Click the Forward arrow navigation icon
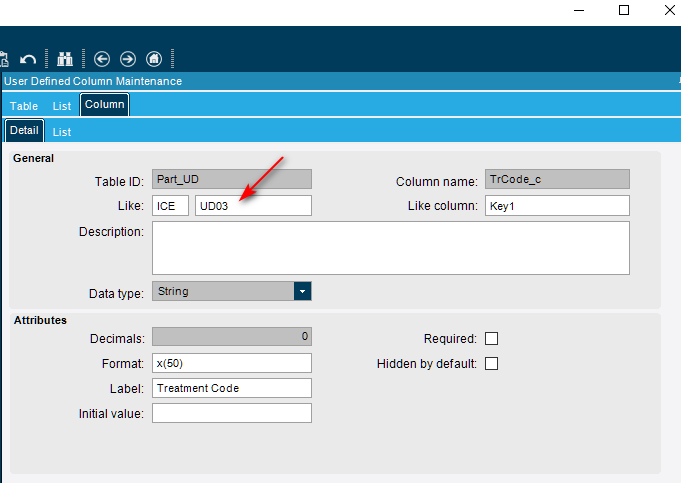The height and width of the screenshot is (483, 681). (x=128, y=59)
